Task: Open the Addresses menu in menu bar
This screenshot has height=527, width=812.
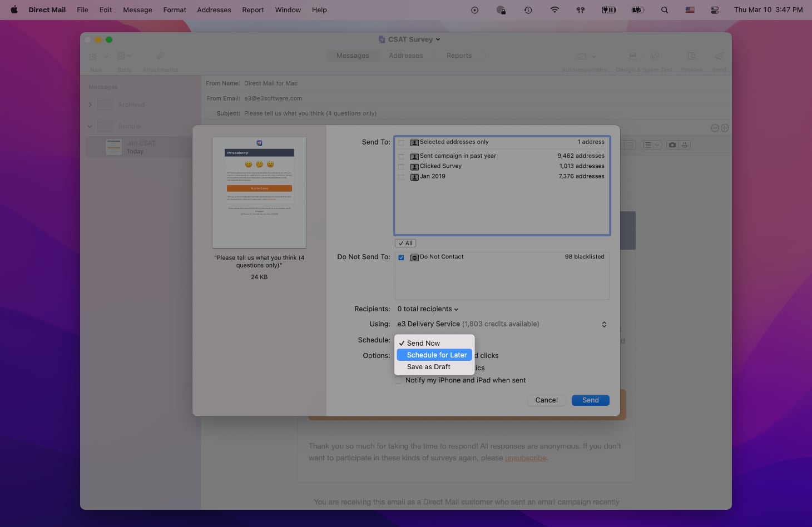Action: click(x=214, y=10)
